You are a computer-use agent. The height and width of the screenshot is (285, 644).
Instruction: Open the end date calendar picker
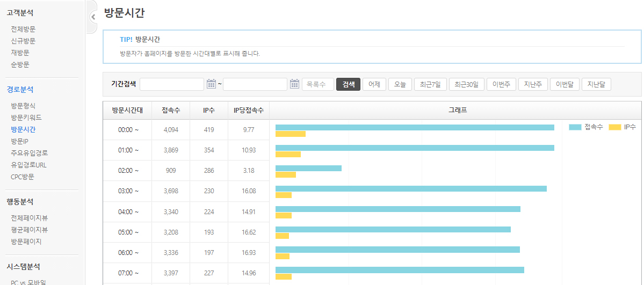tap(294, 84)
